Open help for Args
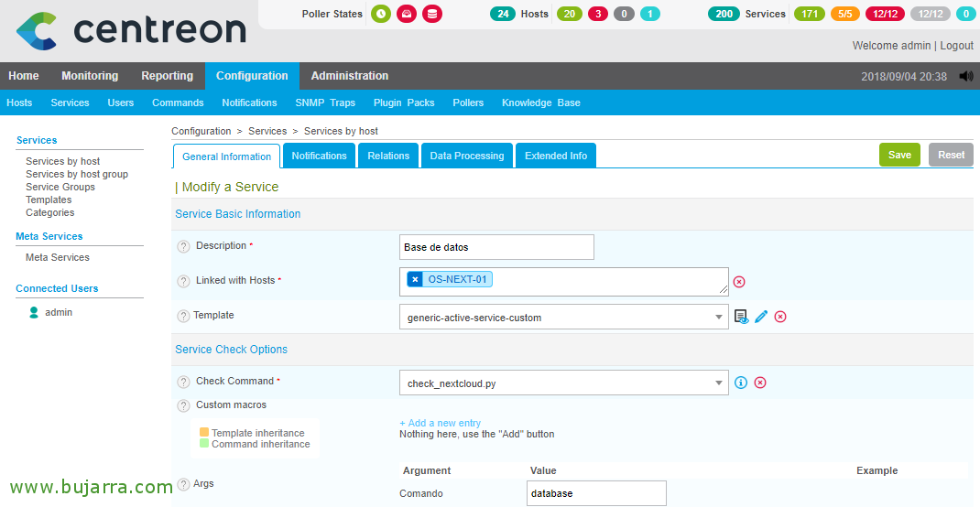Image resolution: width=980 pixels, height=507 pixels. 183,484
